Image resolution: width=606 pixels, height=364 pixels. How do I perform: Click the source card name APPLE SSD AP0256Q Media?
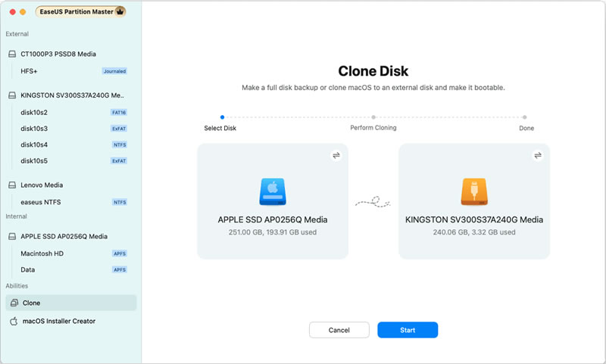click(x=273, y=219)
